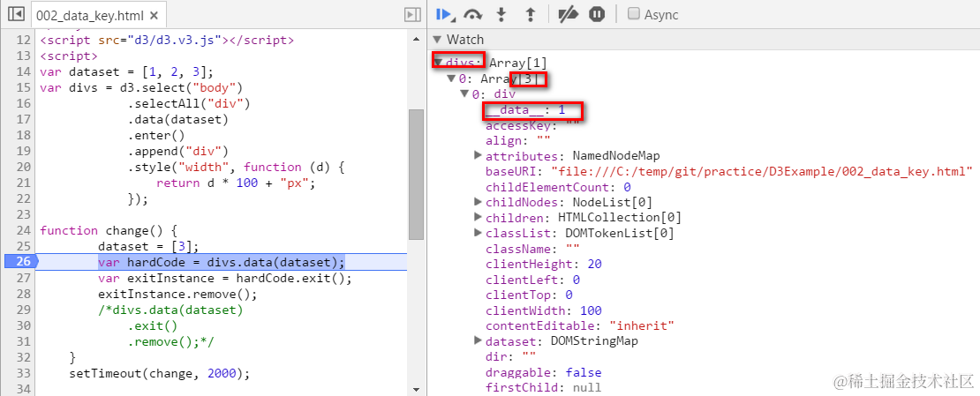Click the scroll down arrow in editor
This screenshot has width=980, height=396.
(x=416, y=389)
